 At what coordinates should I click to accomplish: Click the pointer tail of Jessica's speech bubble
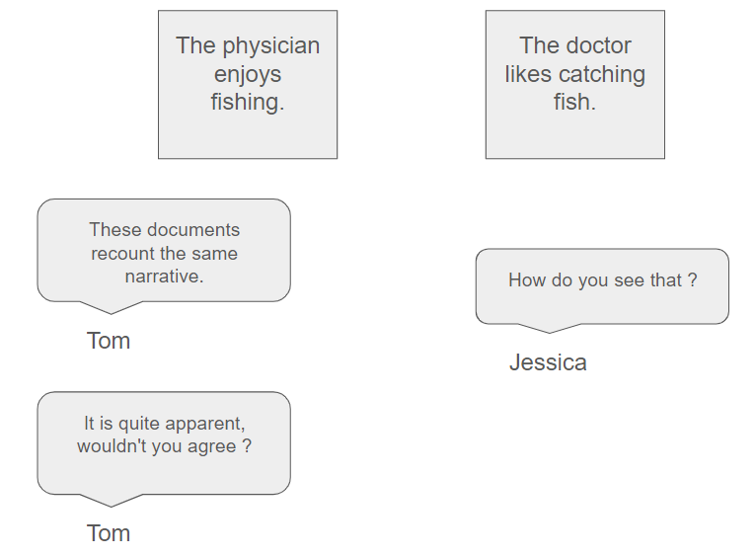pyautogui.click(x=549, y=328)
